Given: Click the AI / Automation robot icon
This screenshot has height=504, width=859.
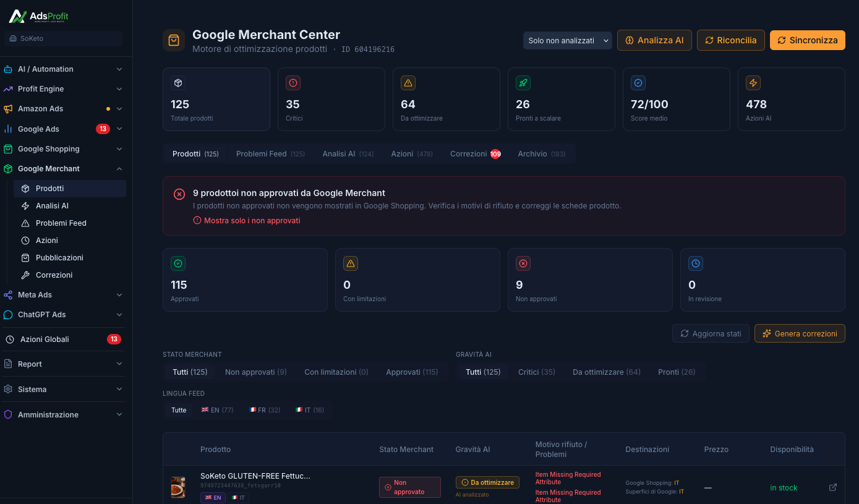Looking at the screenshot, I should point(8,69).
